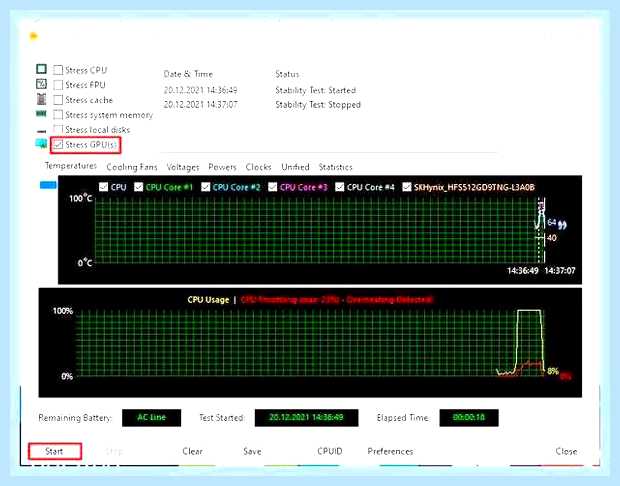Click the Status column header

[287, 74]
